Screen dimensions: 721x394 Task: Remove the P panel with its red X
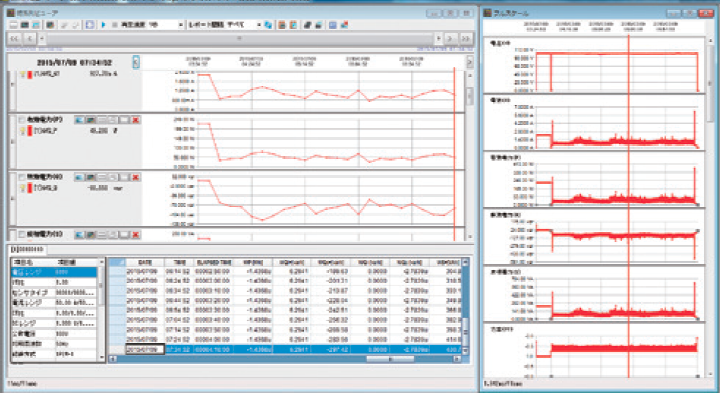click(136, 120)
